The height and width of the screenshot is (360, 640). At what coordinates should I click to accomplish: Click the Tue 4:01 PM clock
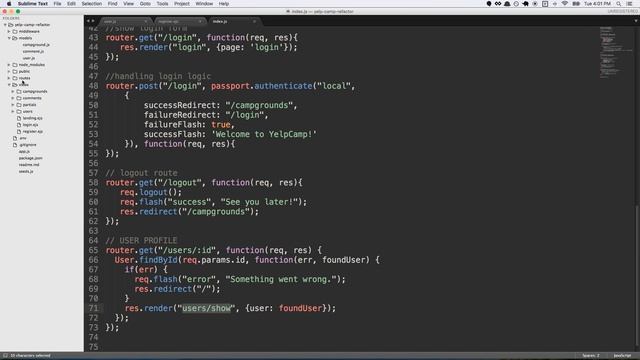597,4
